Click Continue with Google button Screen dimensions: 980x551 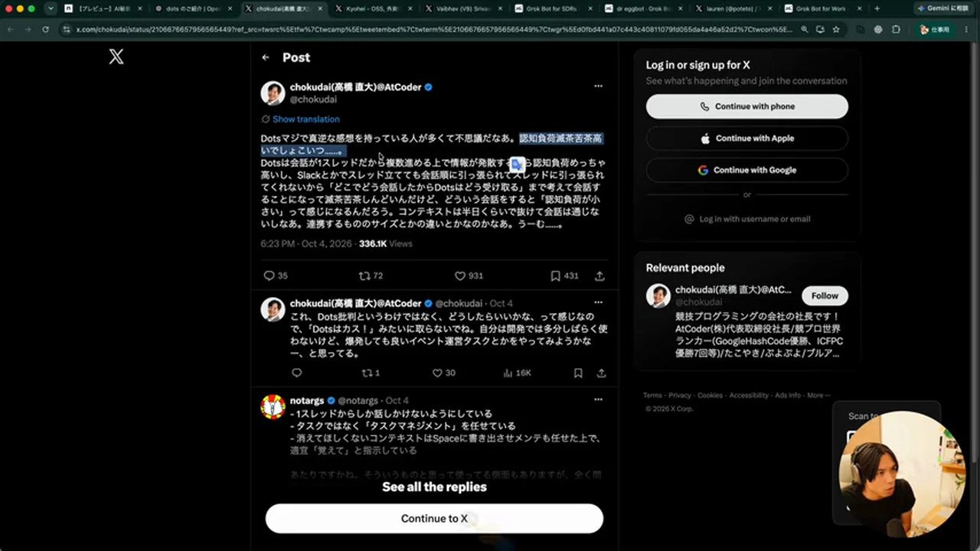tap(746, 170)
